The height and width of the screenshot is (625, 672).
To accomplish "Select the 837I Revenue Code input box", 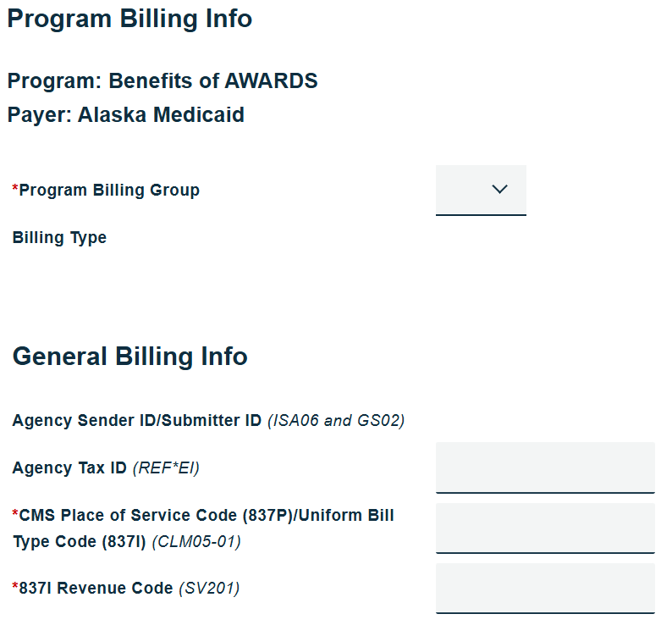I will click(x=545, y=588).
